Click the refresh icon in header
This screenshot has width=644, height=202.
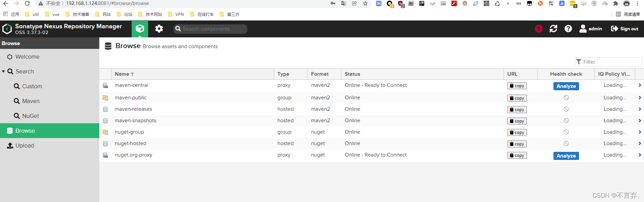pos(553,29)
